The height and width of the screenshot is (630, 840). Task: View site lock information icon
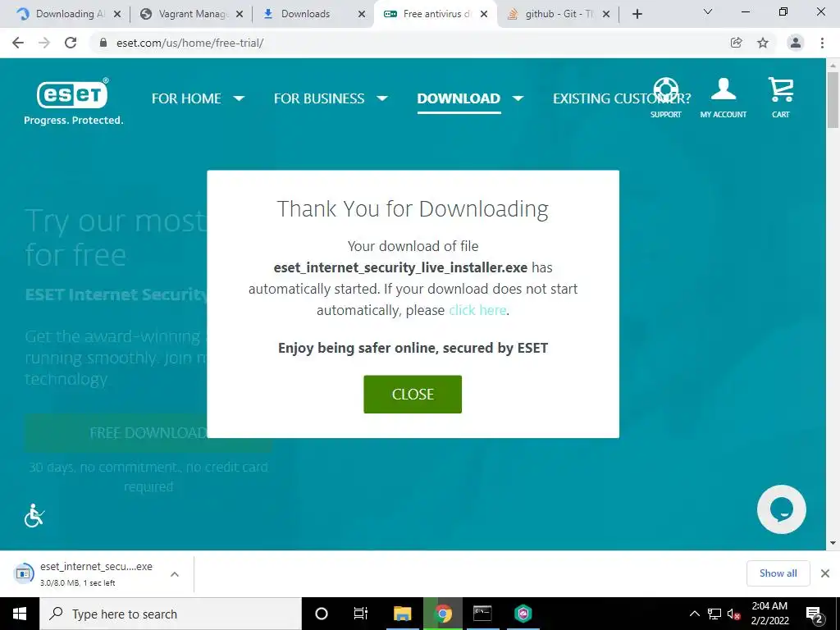(x=104, y=43)
